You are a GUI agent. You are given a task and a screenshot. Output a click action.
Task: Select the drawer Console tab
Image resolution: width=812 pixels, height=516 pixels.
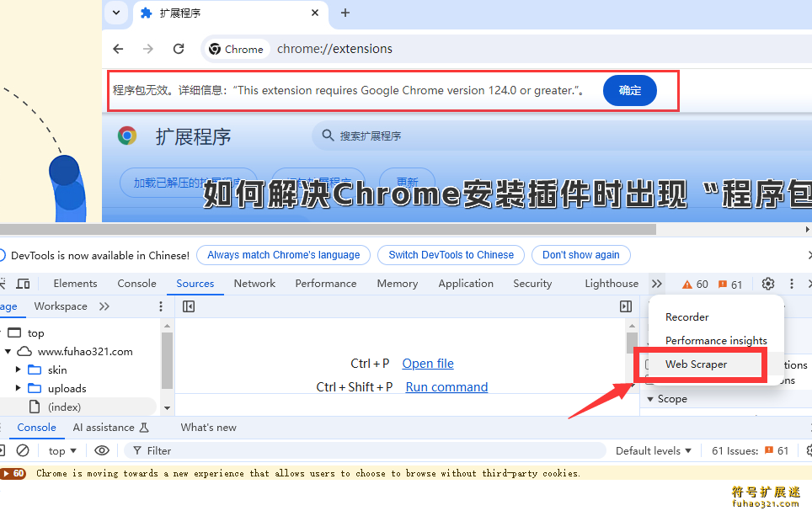36,428
